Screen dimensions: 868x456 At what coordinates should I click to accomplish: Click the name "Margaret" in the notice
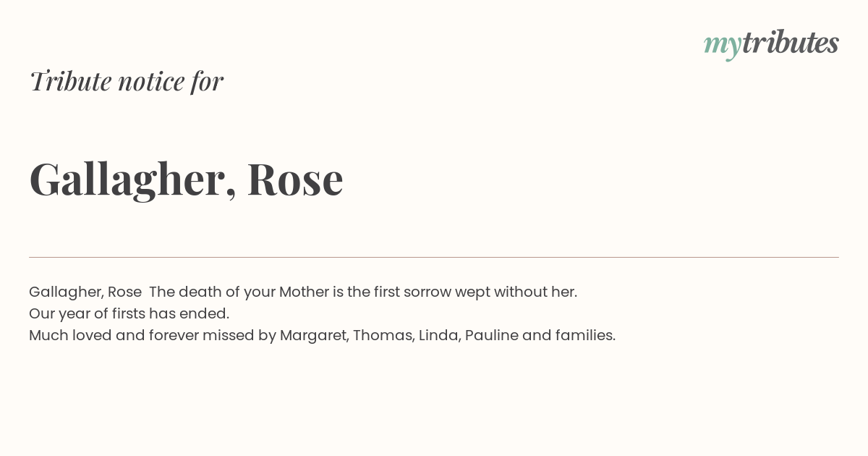(x=314, y=336)
